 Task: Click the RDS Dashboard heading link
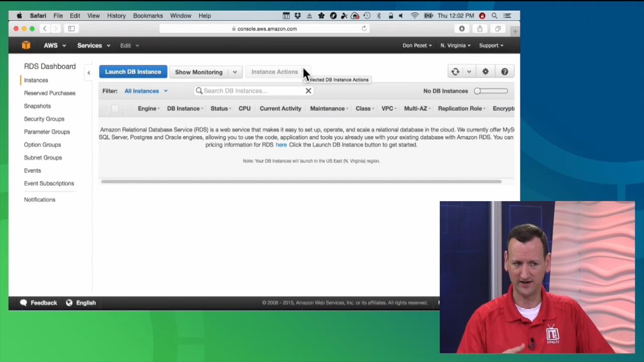click(50, 66)
